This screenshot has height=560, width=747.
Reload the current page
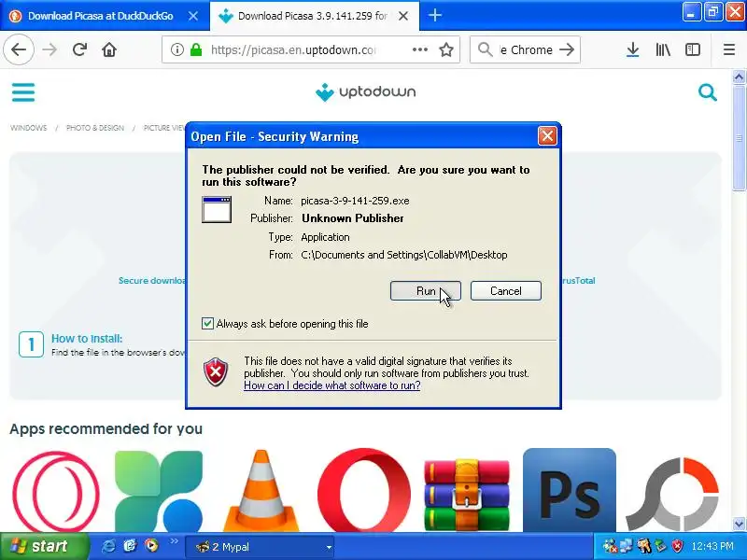pos(79,49)
